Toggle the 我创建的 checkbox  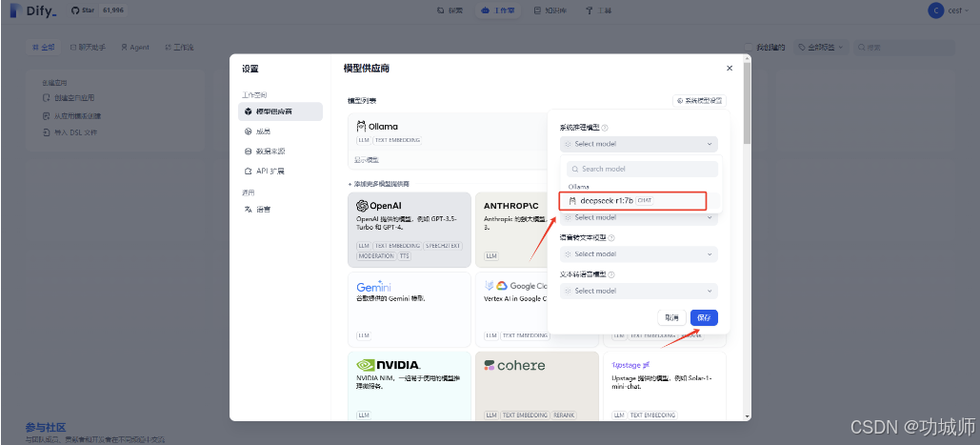click(749, 47)
